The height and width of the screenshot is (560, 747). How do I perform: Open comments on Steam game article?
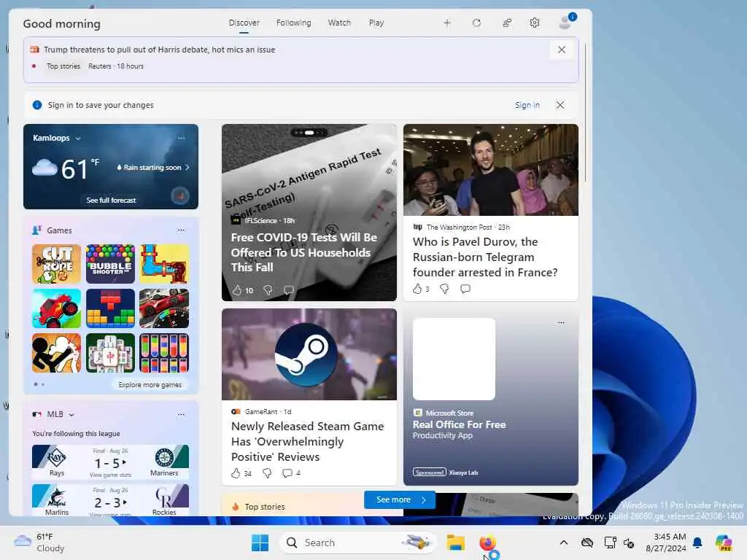click(291, 473)
